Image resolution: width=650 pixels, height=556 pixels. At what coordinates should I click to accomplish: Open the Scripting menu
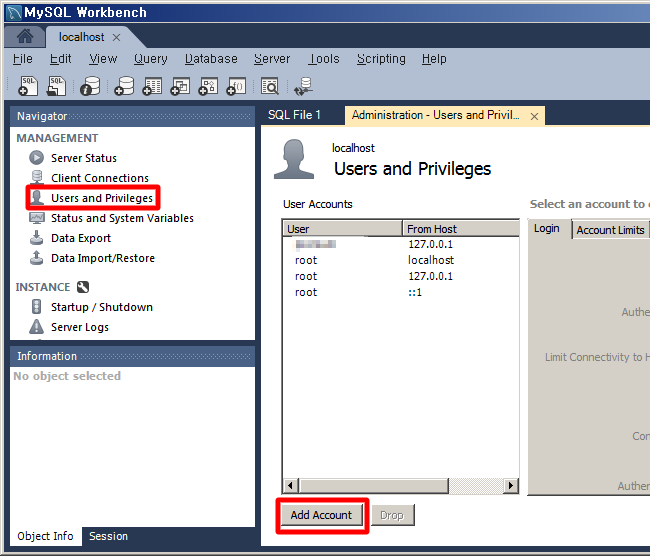tap(381, 59)
